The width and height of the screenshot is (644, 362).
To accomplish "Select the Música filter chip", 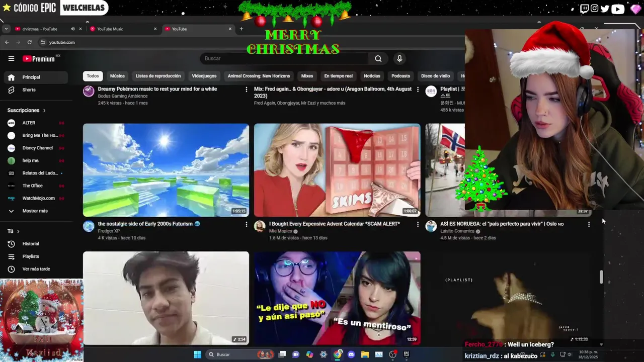I will coord(117,76).
